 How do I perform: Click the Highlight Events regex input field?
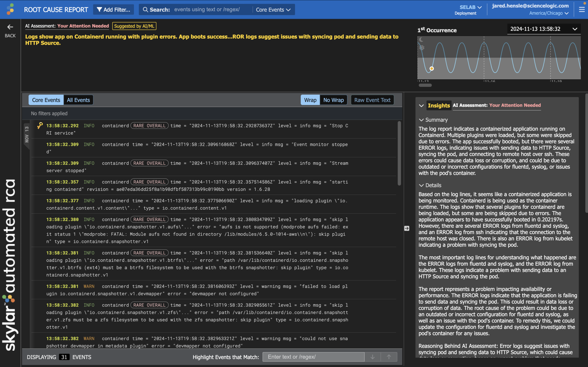(314, 357)
